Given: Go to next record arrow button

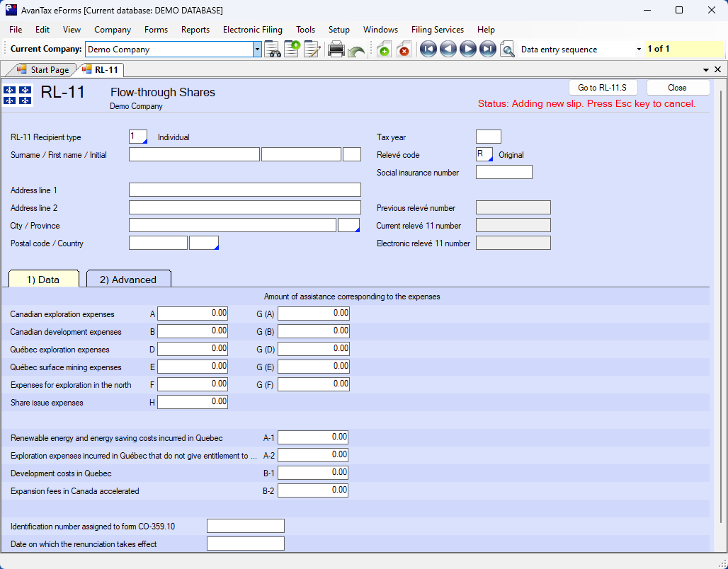Looking at the screenshot, I should click(x=467, y=50).
